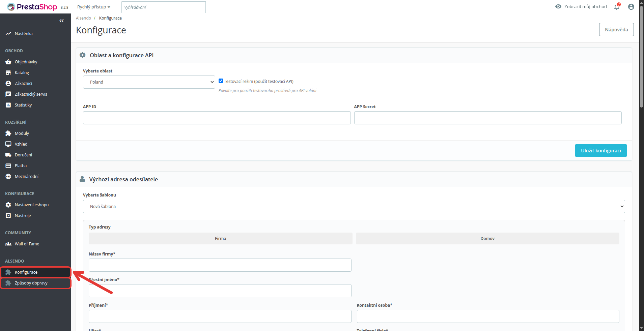This screenshot has width=644, height=331.
Task: Click the Moduly puzzle icon
Action: point(8,133)
